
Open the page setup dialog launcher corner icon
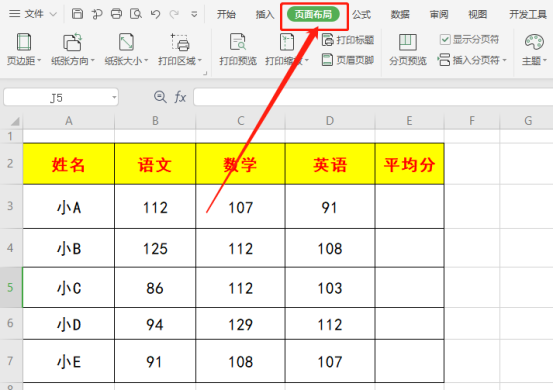(x=205, y=73)
